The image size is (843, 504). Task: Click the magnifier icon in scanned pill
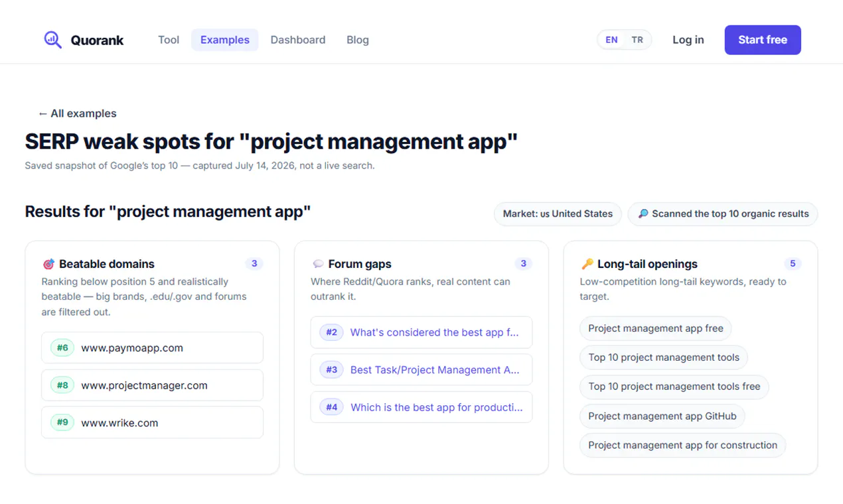(x=643, y=214)
